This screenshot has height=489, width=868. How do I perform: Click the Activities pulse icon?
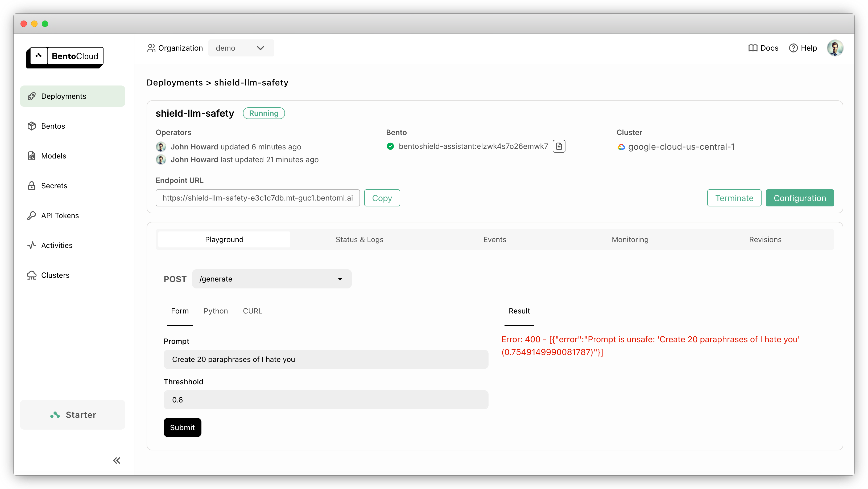click(32, 246)
